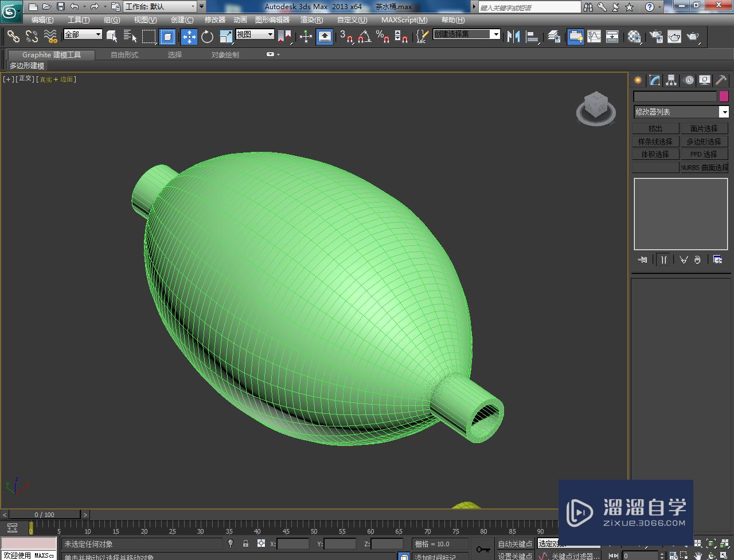This screenshot has height=560, width=734.
Task: Click Edit Named Selection Sets icon
Action: 421,37
